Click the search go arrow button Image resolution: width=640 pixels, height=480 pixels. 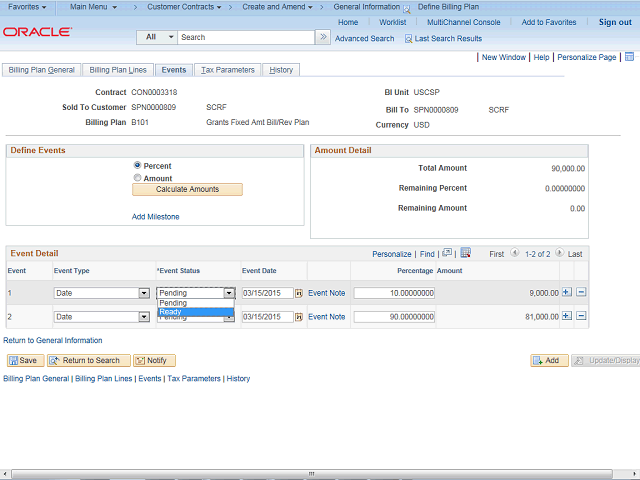point(322,37)
